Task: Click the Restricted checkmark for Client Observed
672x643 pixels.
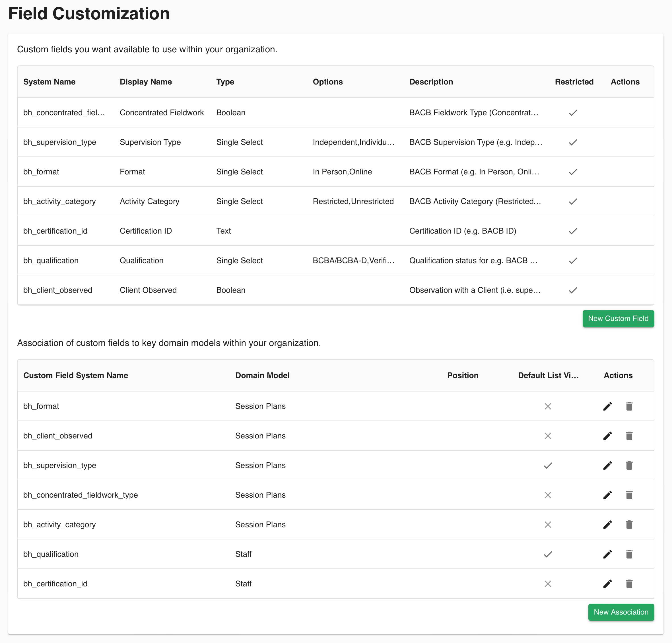Action: click(x=573, y=290)
